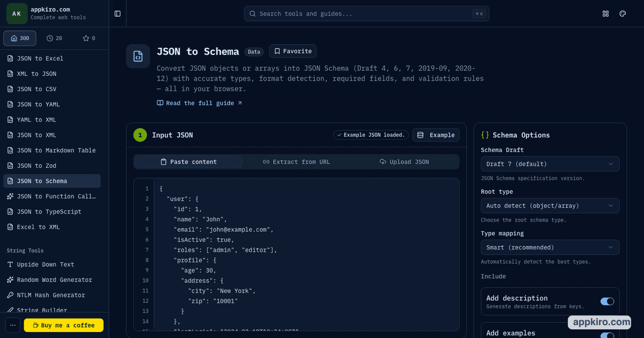Switch to Upload JSON tab
This screenshot has height=338, width=644.
click(x=404, y=161)
